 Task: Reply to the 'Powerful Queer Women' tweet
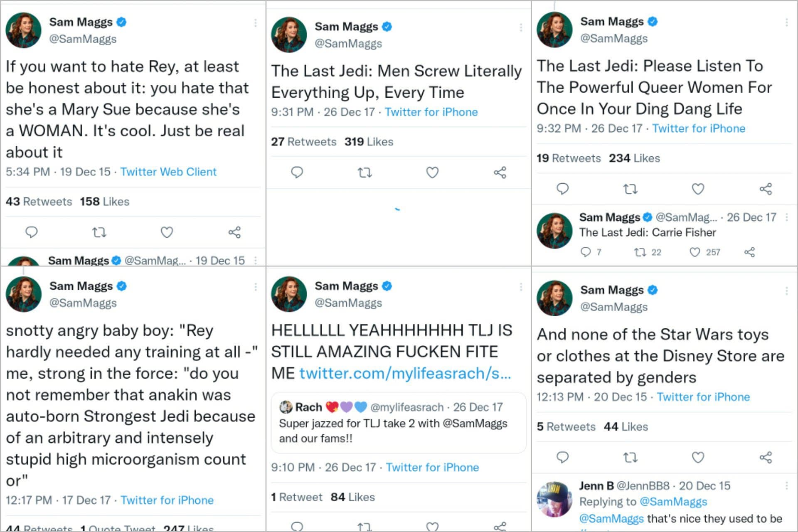tap(562, 189)
